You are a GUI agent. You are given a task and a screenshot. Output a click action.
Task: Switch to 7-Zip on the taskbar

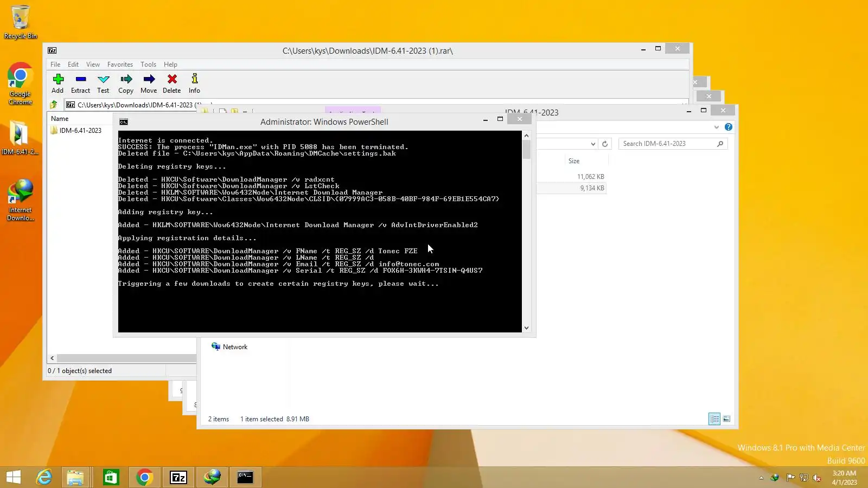click(x=178, y=477)
